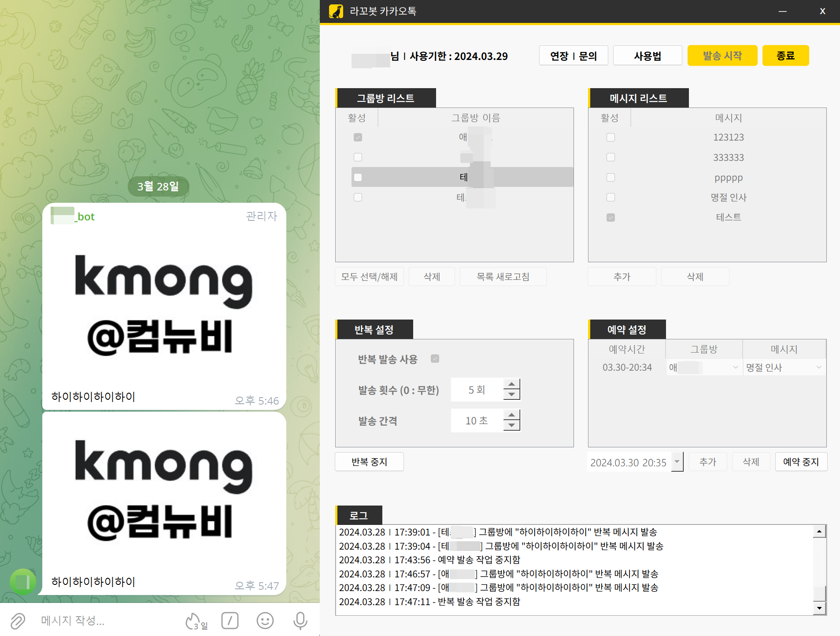Open the bot commands slash icon
The width and height of the screenshot is (840, 636).
coord(229,621)
